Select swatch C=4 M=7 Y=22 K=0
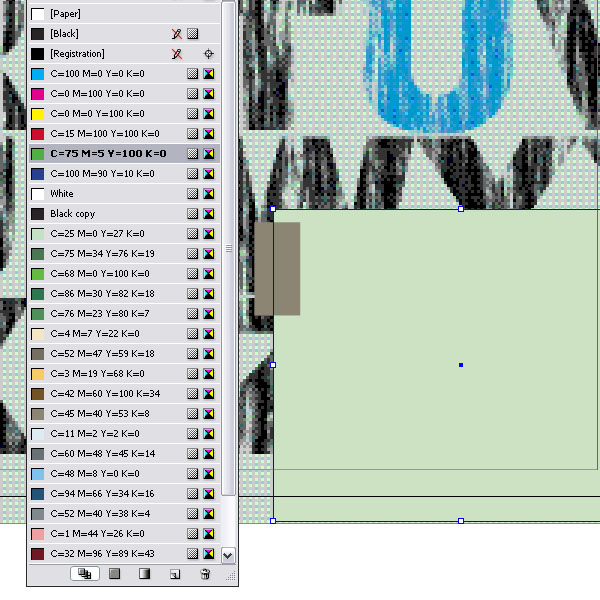The image size is (600, 600). (x=124, y=334)
